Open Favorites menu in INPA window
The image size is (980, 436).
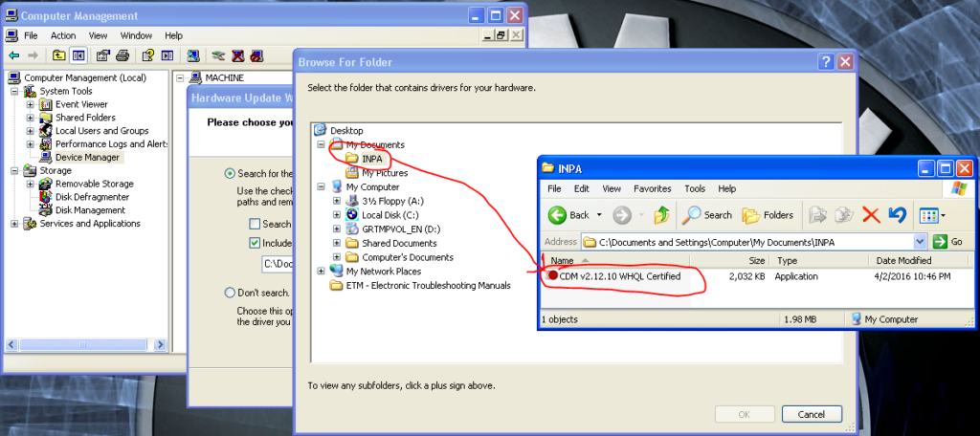652,188
